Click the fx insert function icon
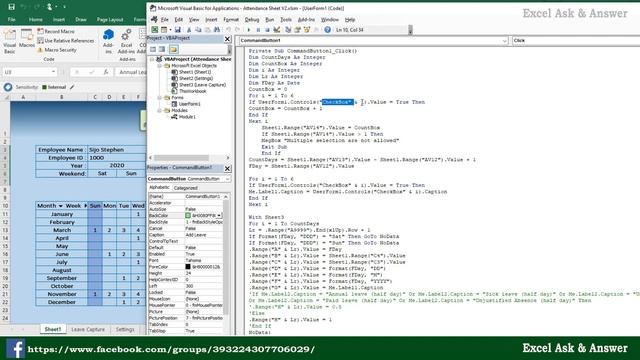This screenshot has width=640, height=360. (x=106, y=72)
